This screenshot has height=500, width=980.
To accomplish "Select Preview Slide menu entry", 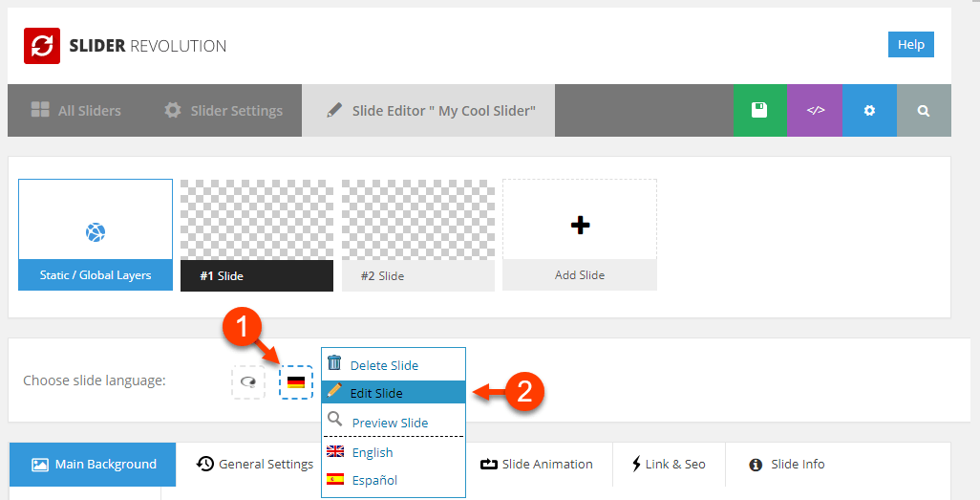I will [x=390, y=423].
